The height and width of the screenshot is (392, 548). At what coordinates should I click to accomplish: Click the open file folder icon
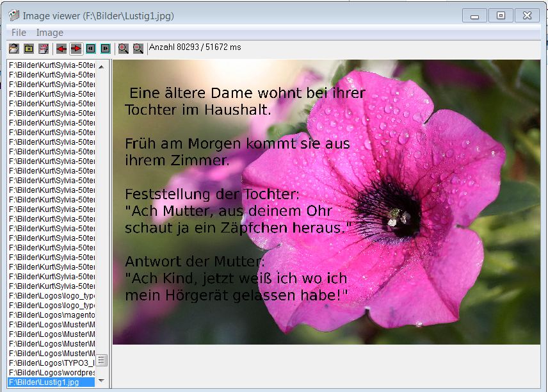coord(13,49)
